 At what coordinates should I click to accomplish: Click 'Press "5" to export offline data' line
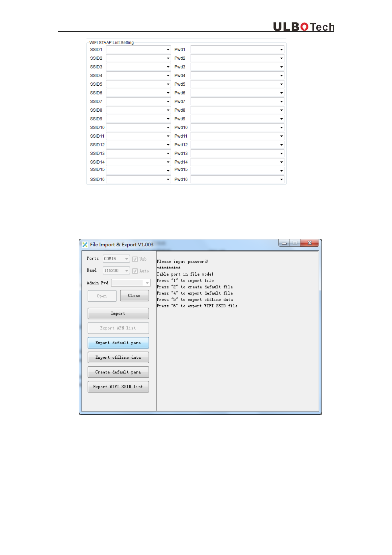tap(195, 300)
